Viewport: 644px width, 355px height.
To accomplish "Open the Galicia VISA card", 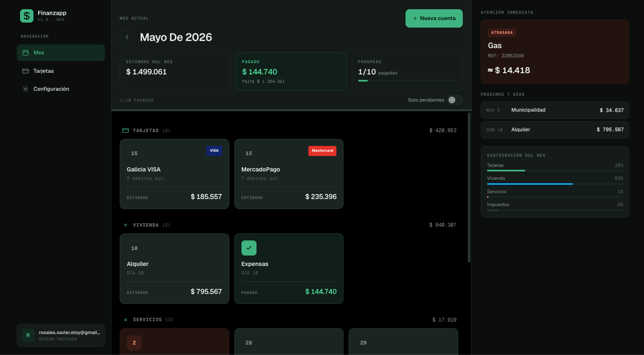I will coord(174,174).
